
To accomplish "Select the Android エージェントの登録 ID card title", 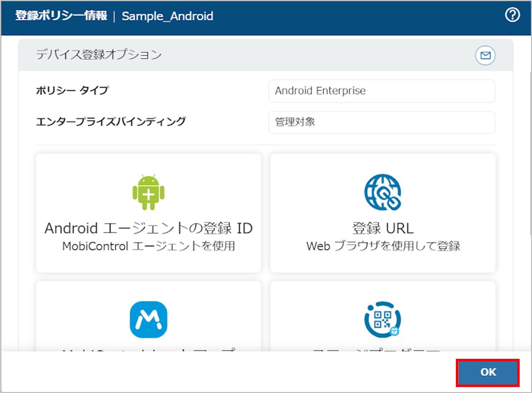I will pyautogui.click(x=149, y=228).
